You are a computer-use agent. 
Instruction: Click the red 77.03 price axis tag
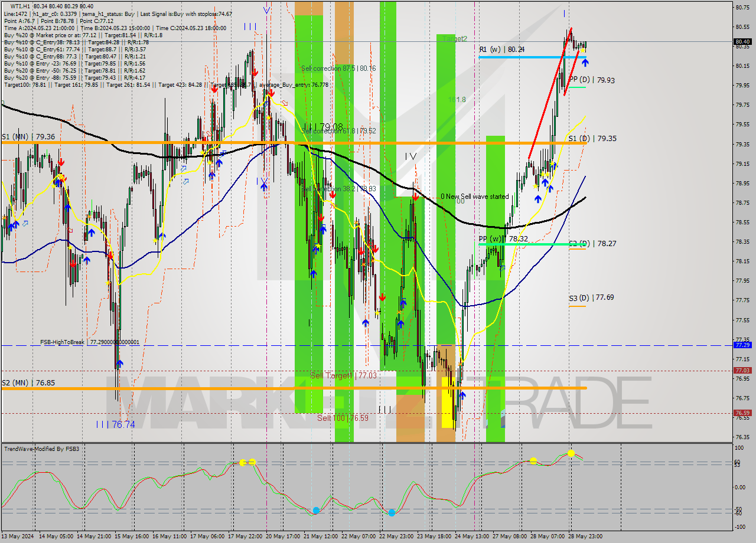coord(742,370)
